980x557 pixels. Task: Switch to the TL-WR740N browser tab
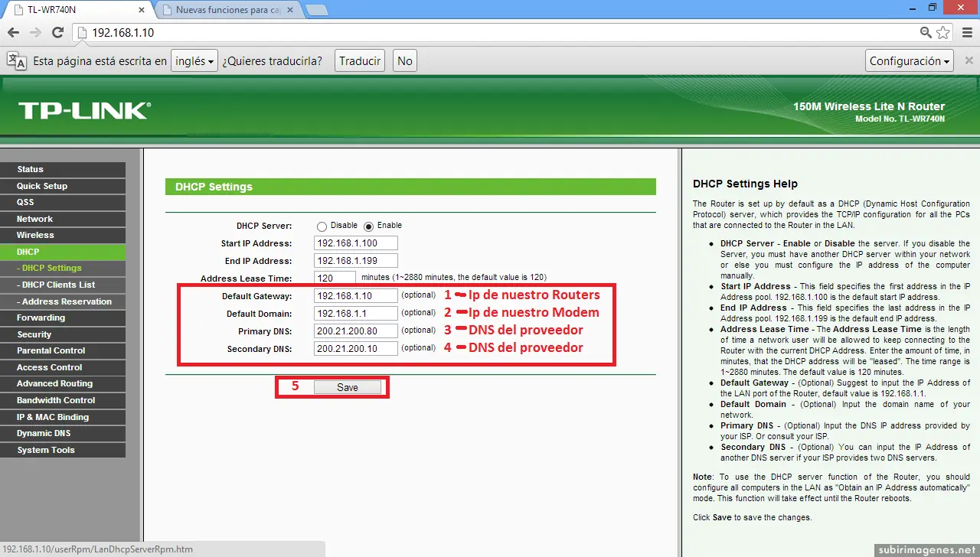click(x=79, y=10)
